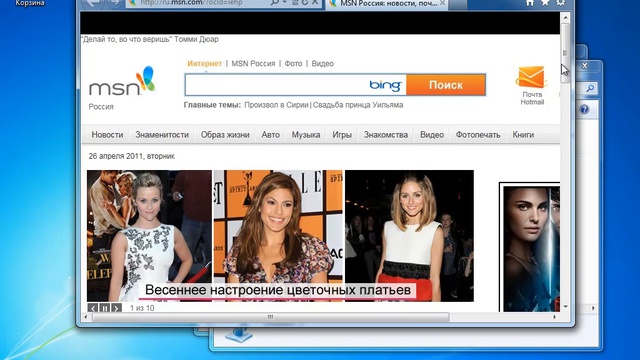Click the Bing search input box
This screenshot has width=640, height=360.
pos(296,85)
